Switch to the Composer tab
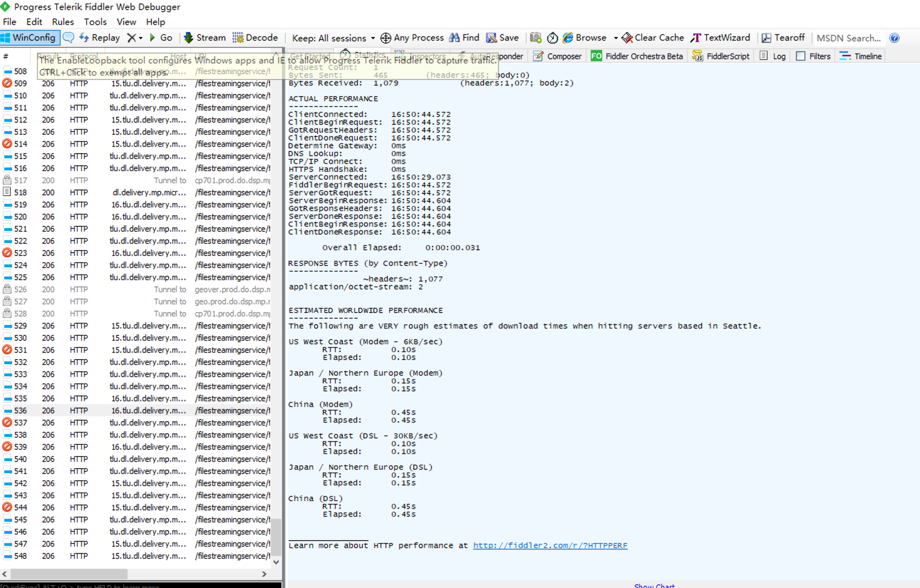The height and width of the screenshot is (588, 920). coord(557,56)
